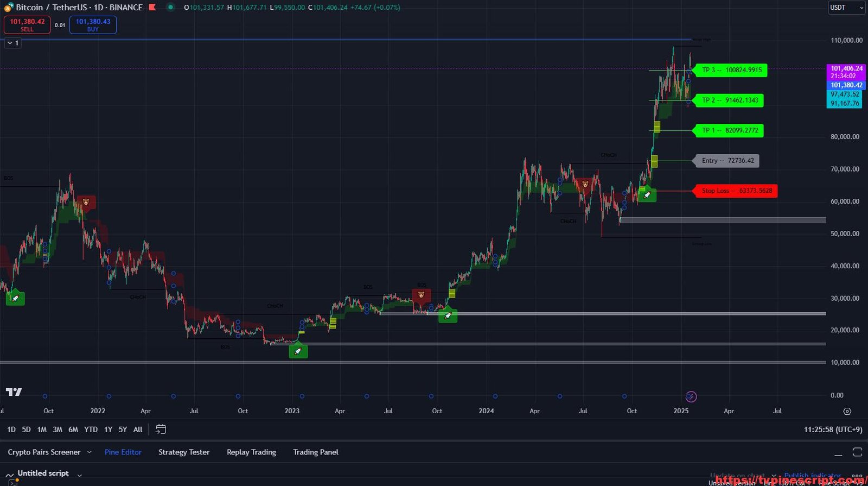This screenshot has width=868, height=486.
Task: Open the USDT currency dropdown
Action: 846,8
